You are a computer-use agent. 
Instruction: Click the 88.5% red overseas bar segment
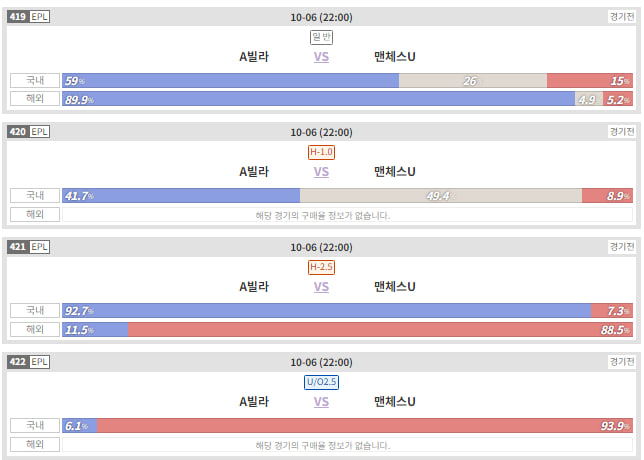[x=380, y=329]
